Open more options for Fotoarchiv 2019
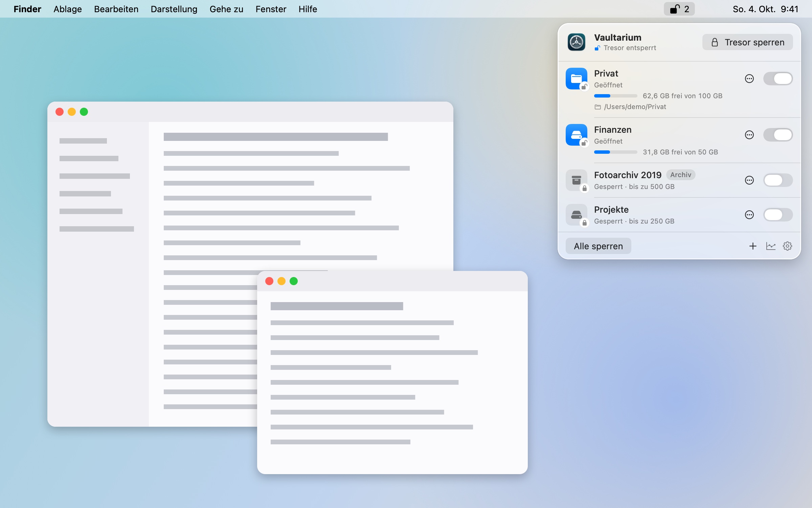The image size is (812, 508). point(749,180)
